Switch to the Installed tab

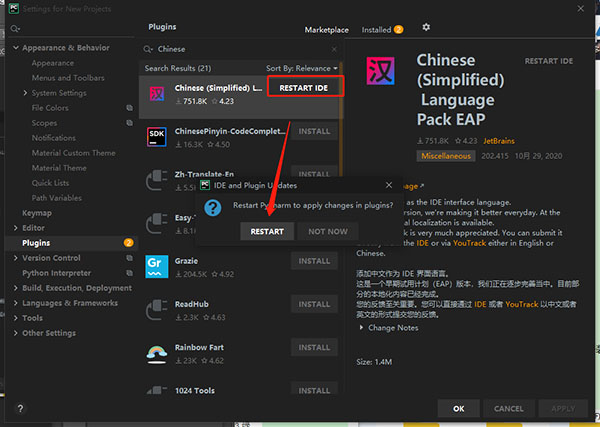pyautogui.click(x=382, y=30)
